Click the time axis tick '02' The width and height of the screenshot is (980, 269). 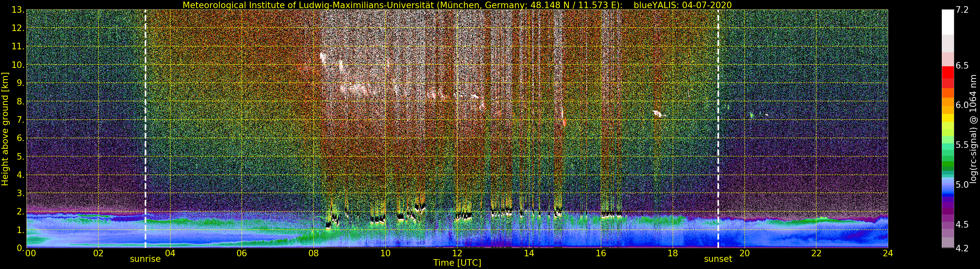pos(98,253)
